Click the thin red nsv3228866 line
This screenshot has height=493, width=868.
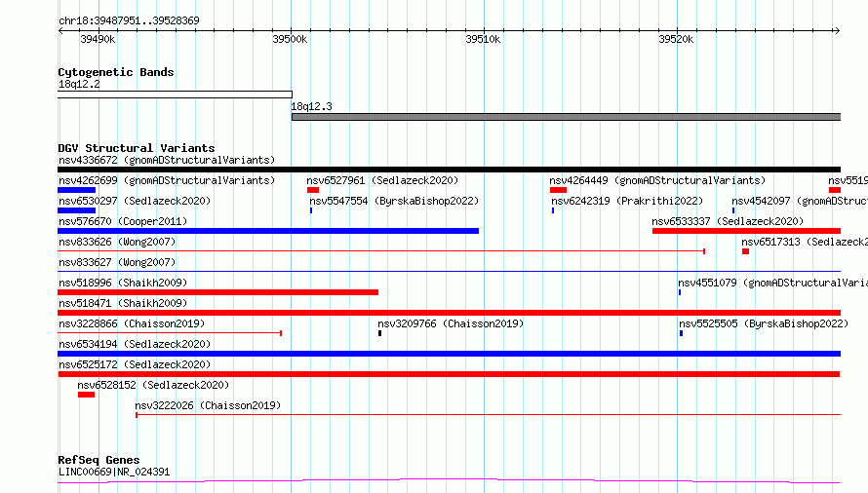[x=170, y=333]
